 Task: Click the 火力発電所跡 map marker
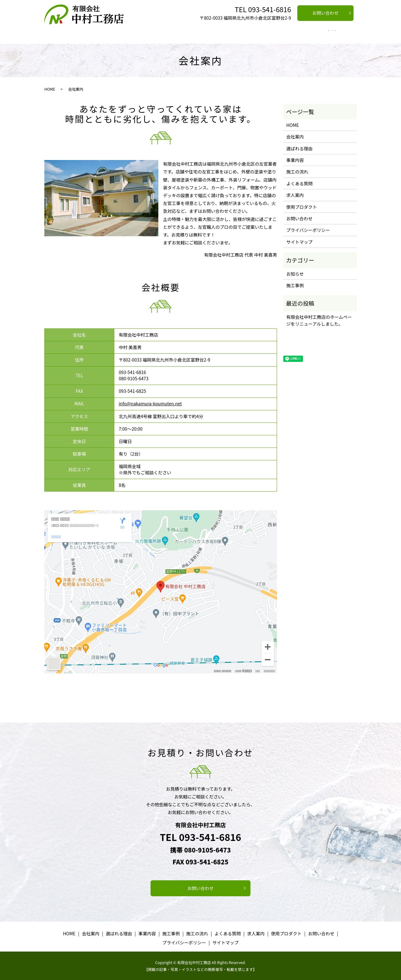[165, 540]
